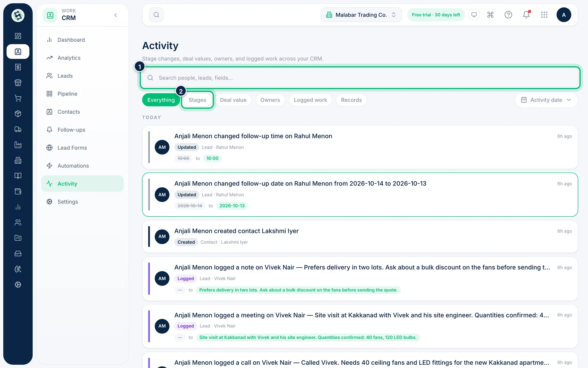Open the wallet icon in the dark rail
This screenshot has height=368, width=588.
(x=18, y=191)
